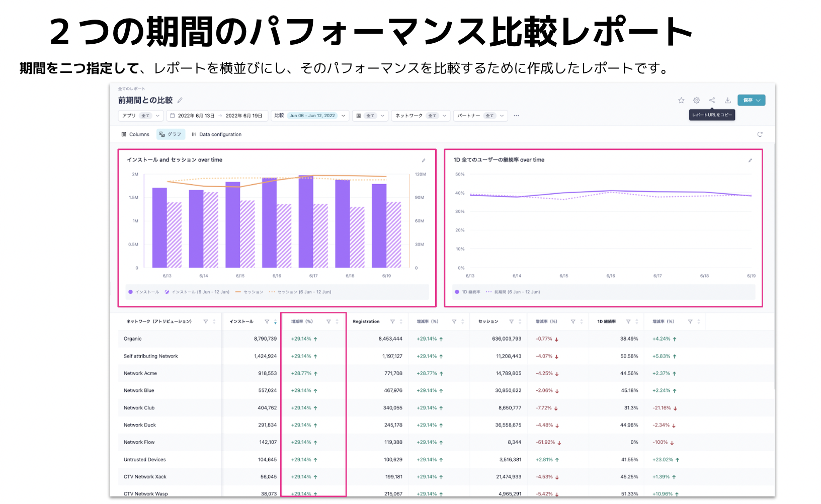Click installs value 8,790,739
Viewport: 821px width, 504px height.
[x=265, y=339]
